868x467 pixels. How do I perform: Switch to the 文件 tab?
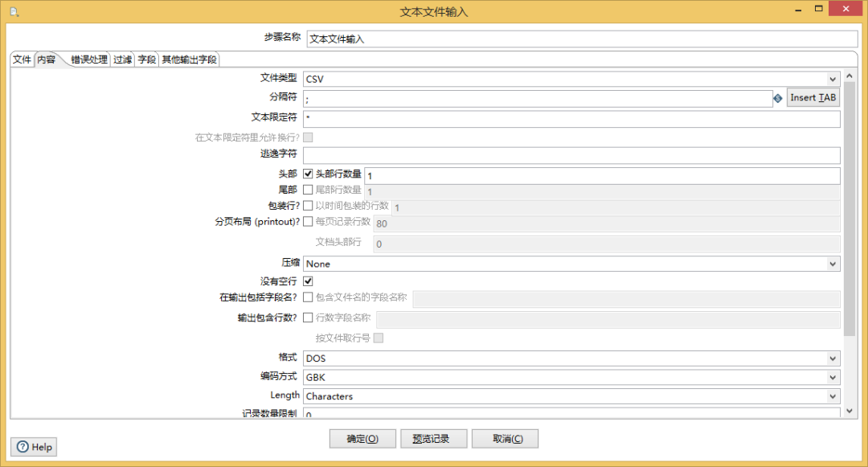click(x=22, y=59)
